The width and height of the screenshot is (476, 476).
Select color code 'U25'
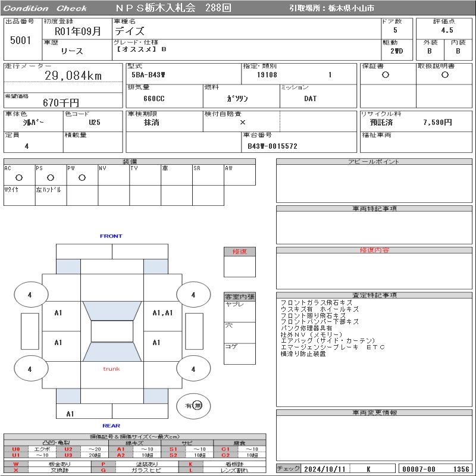95,123
